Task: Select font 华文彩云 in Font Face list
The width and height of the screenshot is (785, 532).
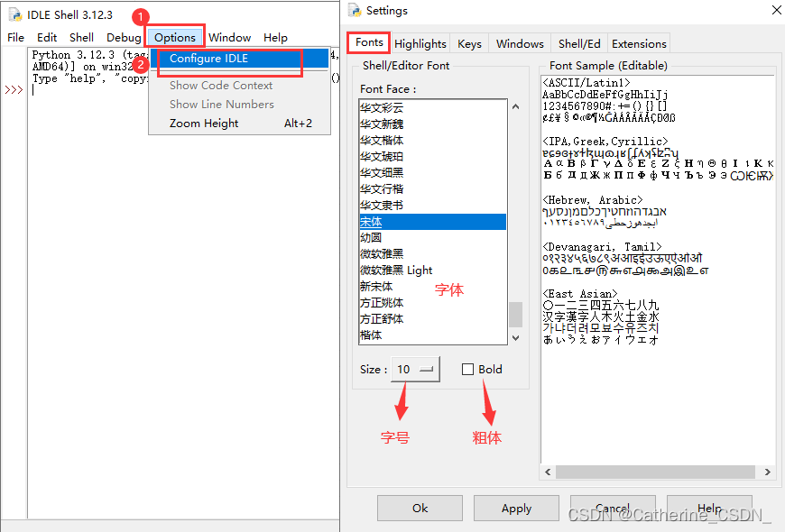Action: tap(432, 107)
